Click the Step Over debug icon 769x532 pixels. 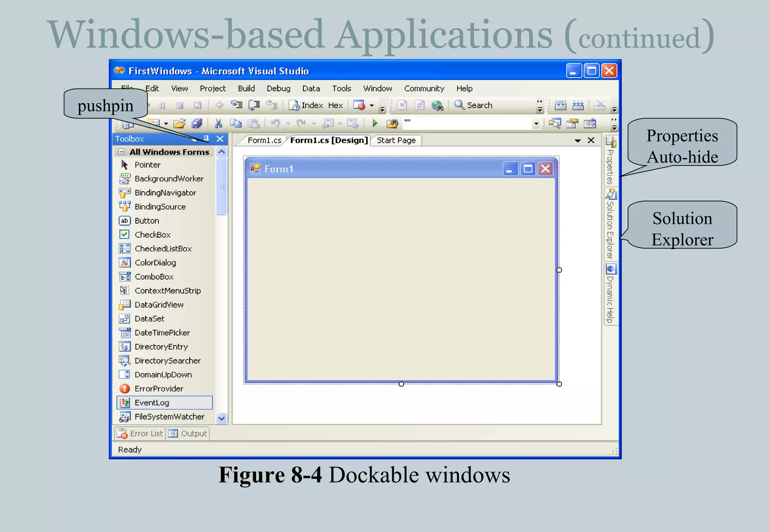click(254, 105)
